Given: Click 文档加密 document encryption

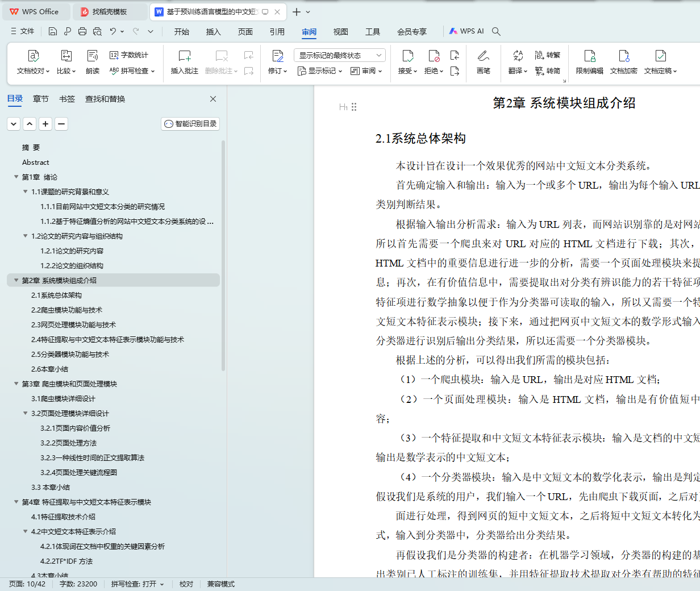Looking at the screenshot, I should coord(624,62).
